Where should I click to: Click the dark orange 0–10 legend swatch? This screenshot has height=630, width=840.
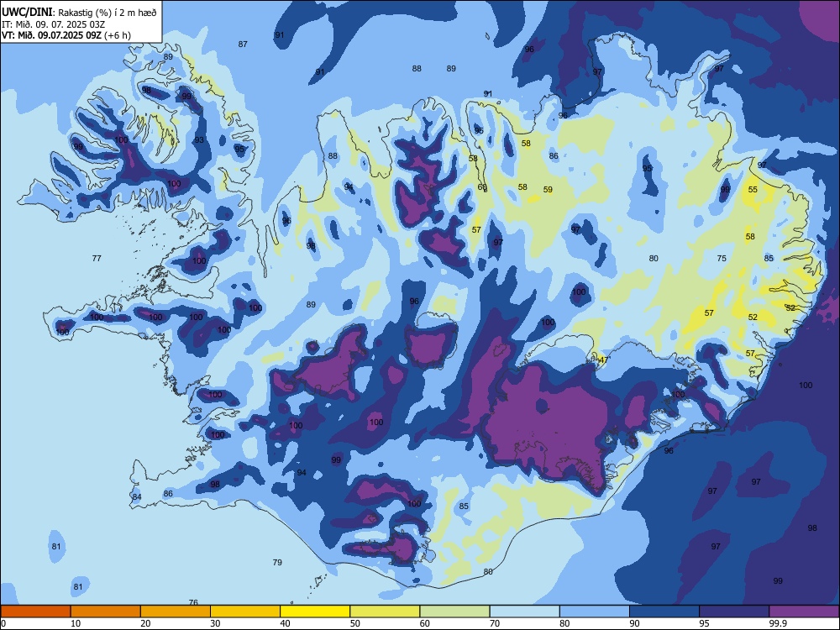[x=35, y=612]
